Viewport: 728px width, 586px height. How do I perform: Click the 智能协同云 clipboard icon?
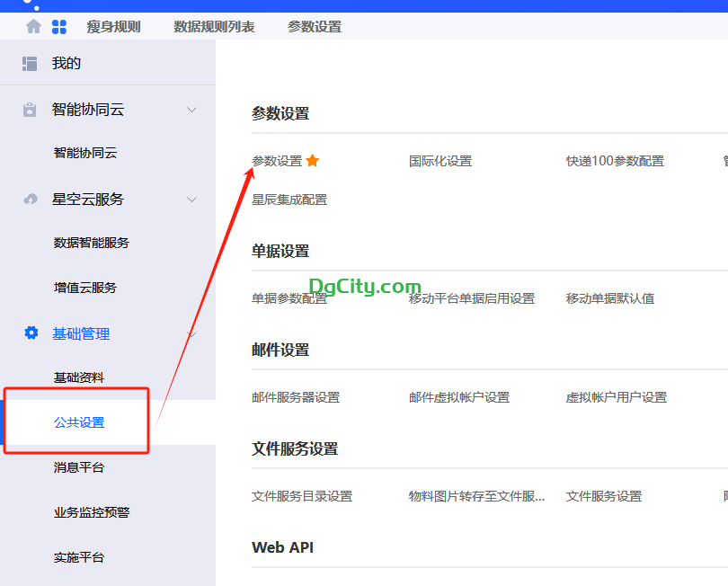[30, 110]
